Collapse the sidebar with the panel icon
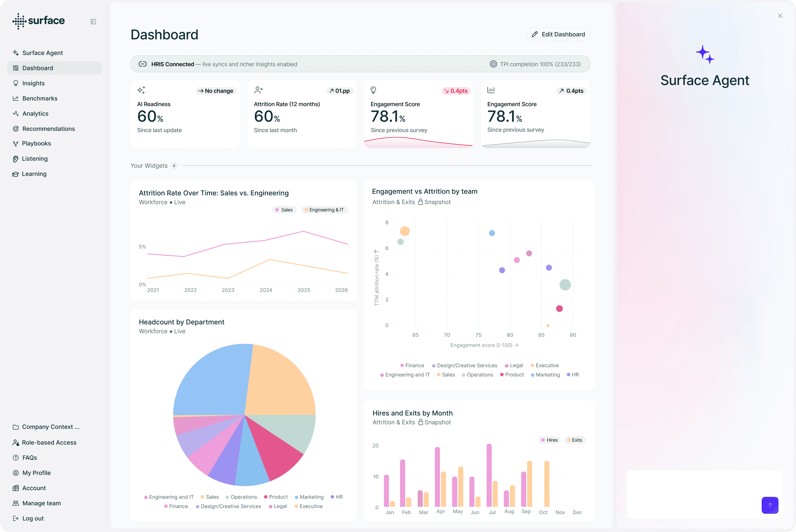This screenshot has height=532, width=796. [93, 22]
